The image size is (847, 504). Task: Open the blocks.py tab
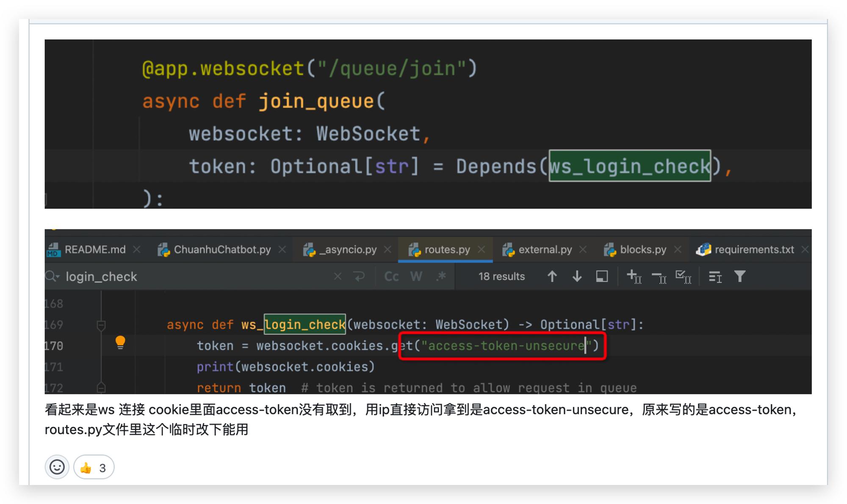[x=642, y=250]
